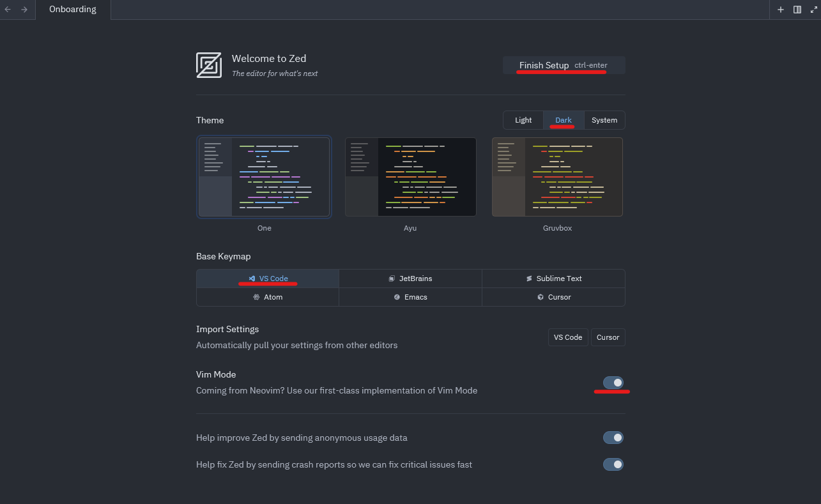This screenshot has height=504, width=821.
Task: Click the Zed logo icon
Action: pos(208,65)
